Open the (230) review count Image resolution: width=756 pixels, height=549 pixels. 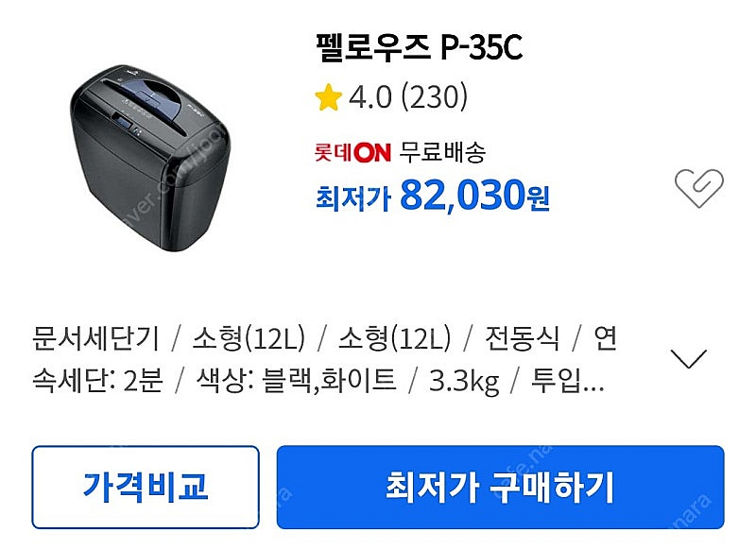pyautogui.click(x=435, y=97)
